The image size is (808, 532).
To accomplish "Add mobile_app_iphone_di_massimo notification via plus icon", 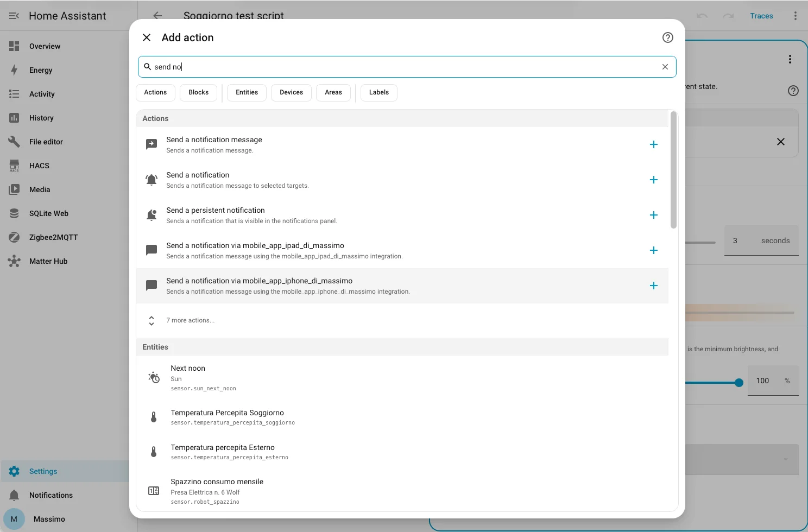I will click(x=654, y=286).
